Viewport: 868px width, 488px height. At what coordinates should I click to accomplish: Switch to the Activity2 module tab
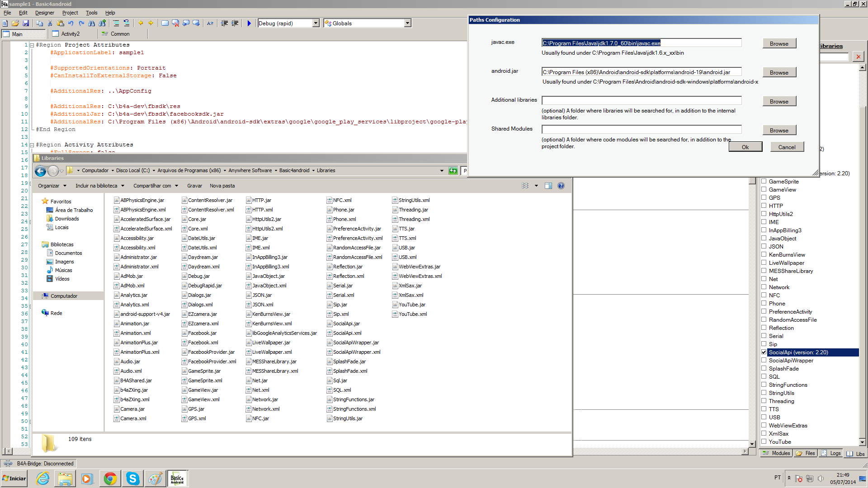click(70, 34)
